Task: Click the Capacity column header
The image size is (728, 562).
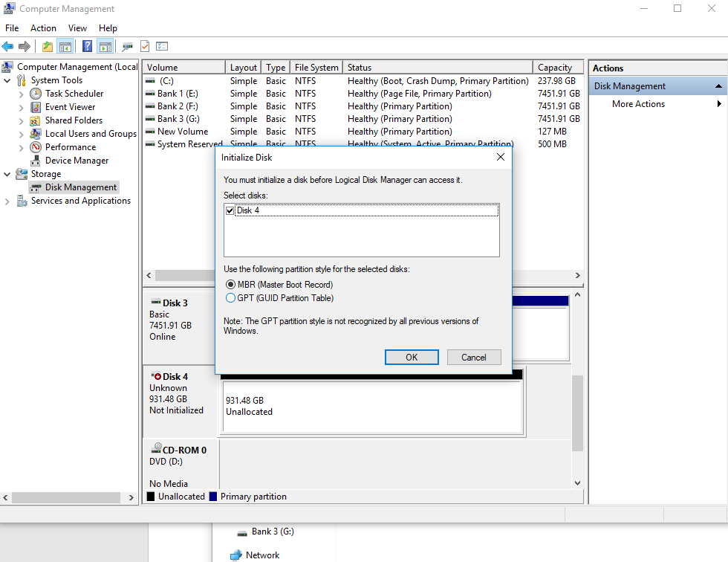Action: tap(555, 68)
